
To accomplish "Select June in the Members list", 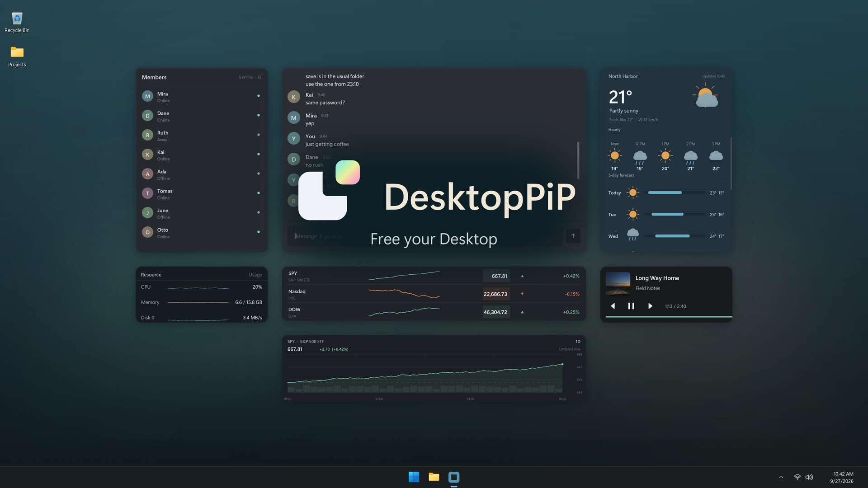I will 202,213.
